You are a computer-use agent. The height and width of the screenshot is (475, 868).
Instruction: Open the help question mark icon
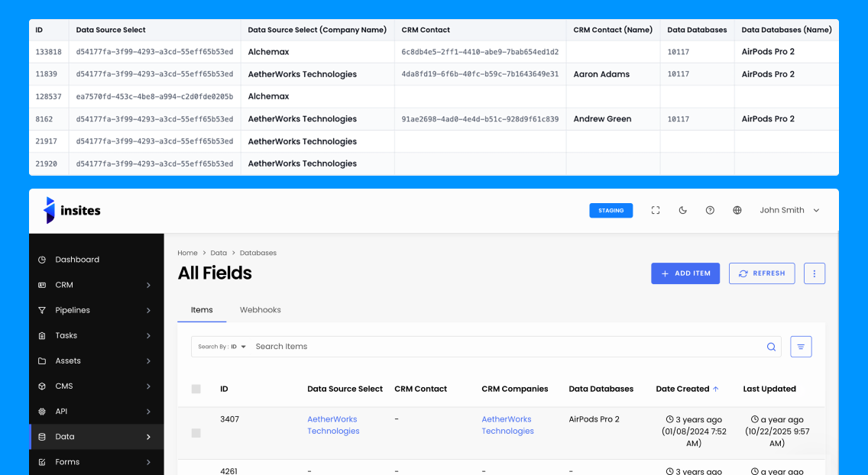(x=710, y=210)
